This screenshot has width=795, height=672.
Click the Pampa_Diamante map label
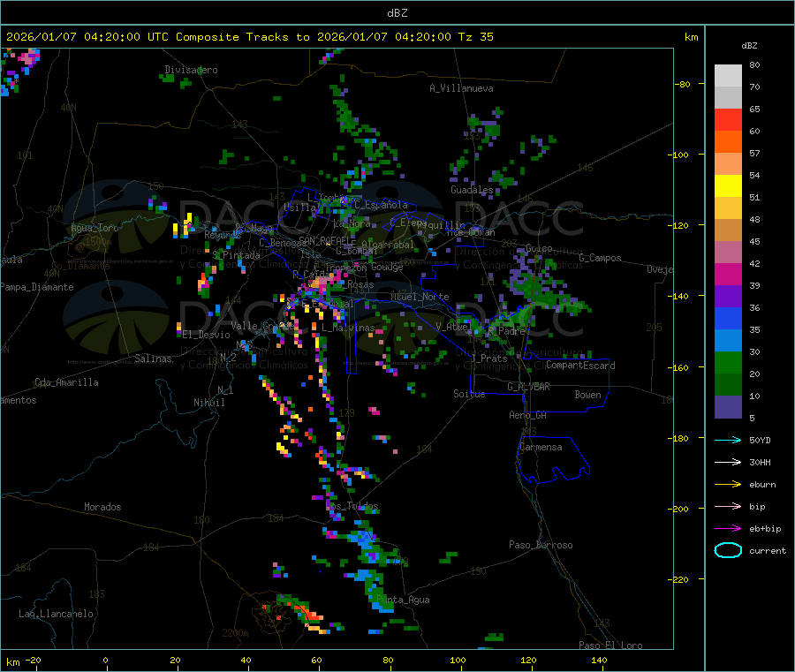click(36, 287)
